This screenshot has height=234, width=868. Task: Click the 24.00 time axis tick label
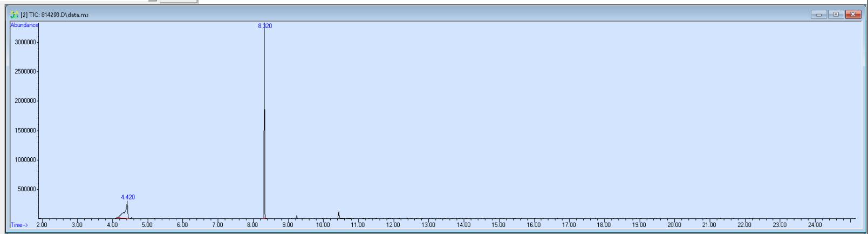click(x=815, y=225)
